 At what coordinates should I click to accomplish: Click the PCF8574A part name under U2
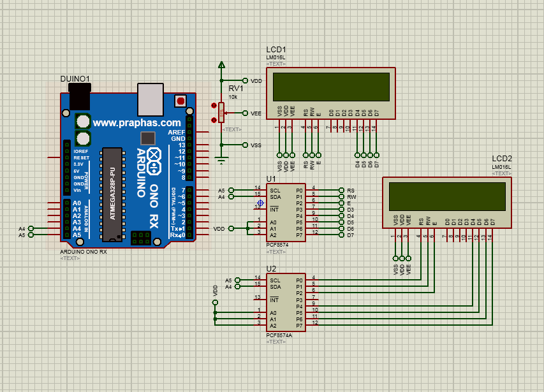[x=279, y=335]
